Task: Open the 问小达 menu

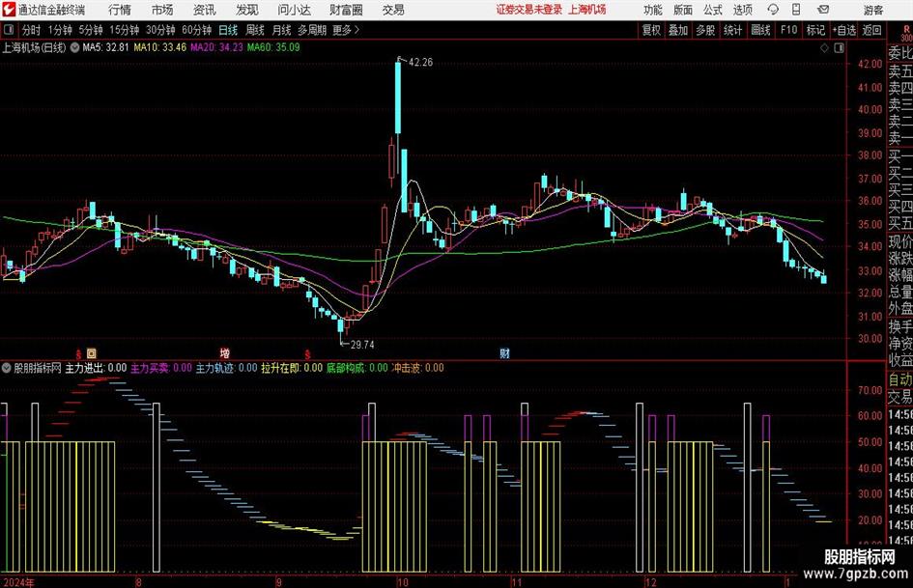Action: [294, 10]
